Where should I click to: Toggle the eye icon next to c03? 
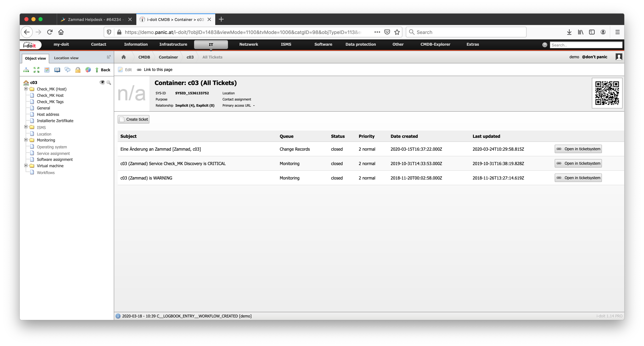coord(102,82)
